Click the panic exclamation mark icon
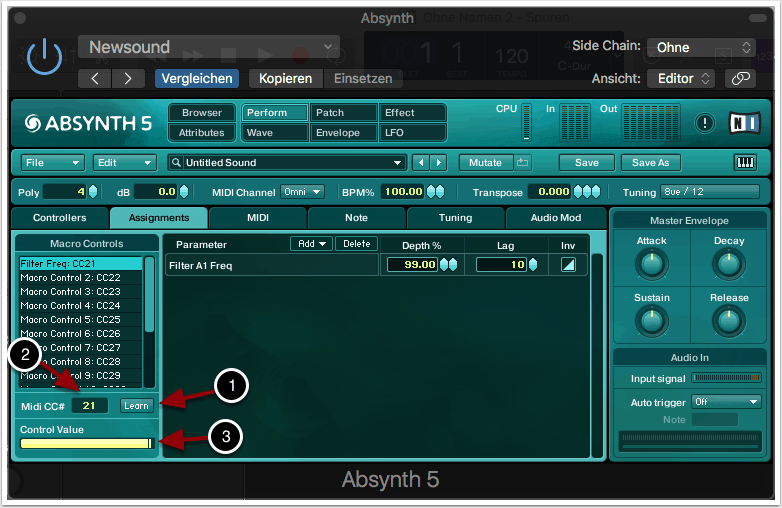Image resolution: width=782 pixels, height=508 pixels. pos(705,123)
